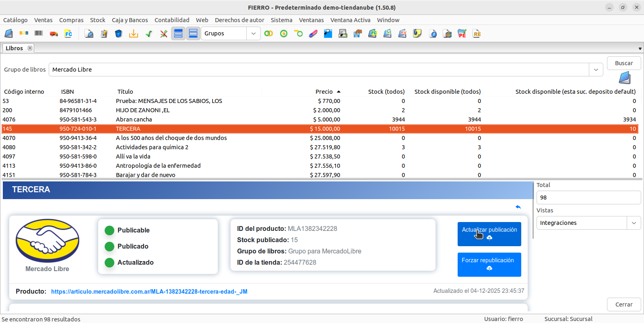Image resolution: width=644 pixels, height=323 pixels.
Task: Open the Mercado Libre product link
Action: (149, 292)
